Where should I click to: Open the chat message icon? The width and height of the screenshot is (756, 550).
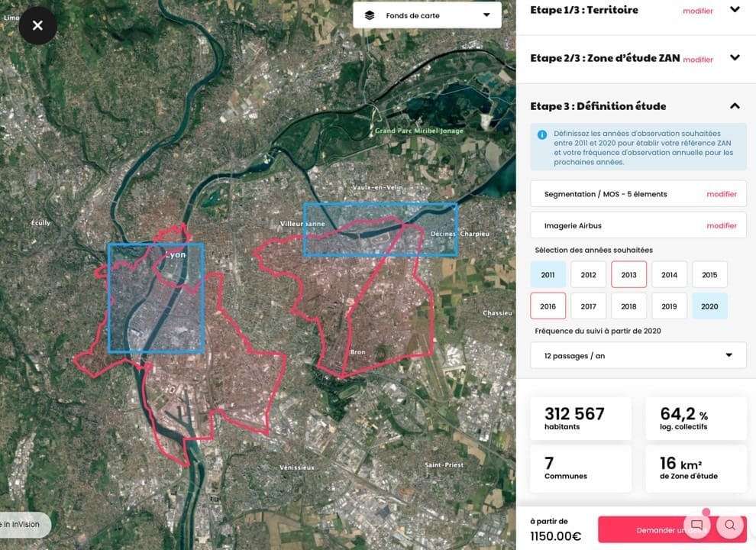696,525
